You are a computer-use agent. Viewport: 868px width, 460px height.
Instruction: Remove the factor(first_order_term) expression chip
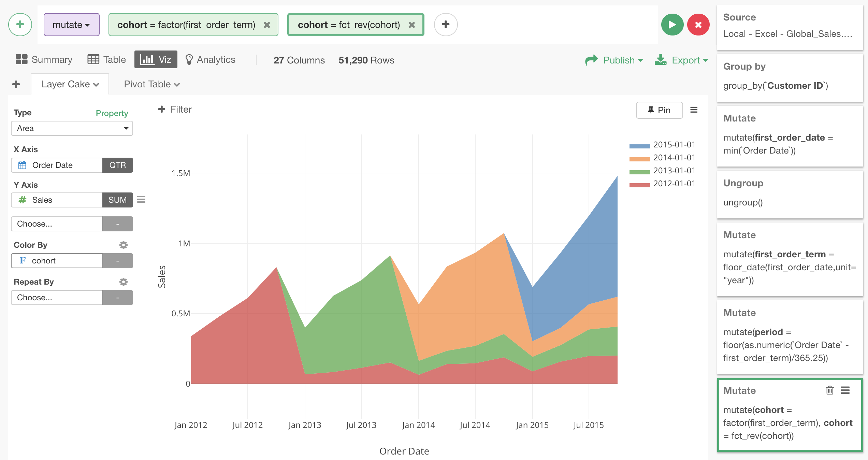[267, 25]
